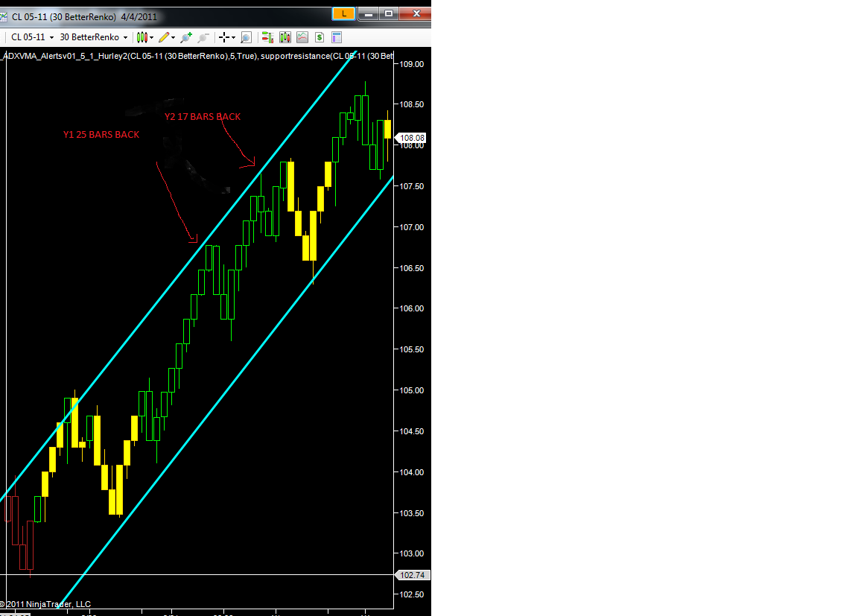
Task: Expand the chart style dropdown arrow
Action: [152, 37]
